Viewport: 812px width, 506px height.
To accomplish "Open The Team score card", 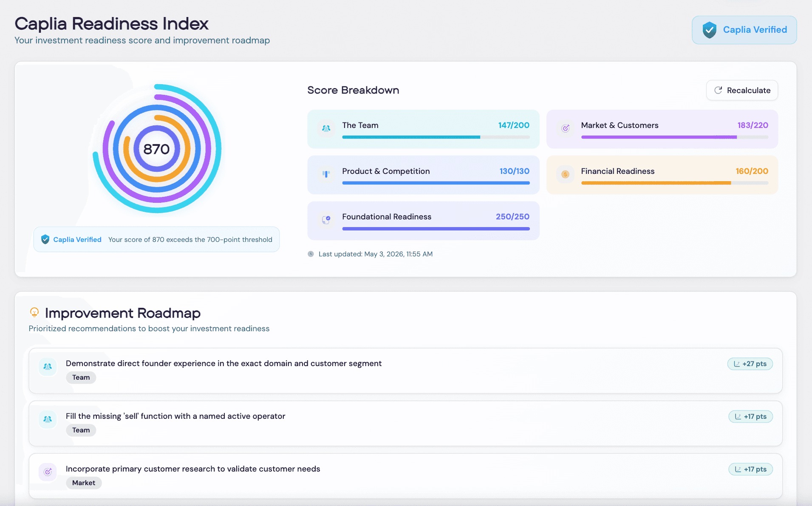I will (423, 129).
